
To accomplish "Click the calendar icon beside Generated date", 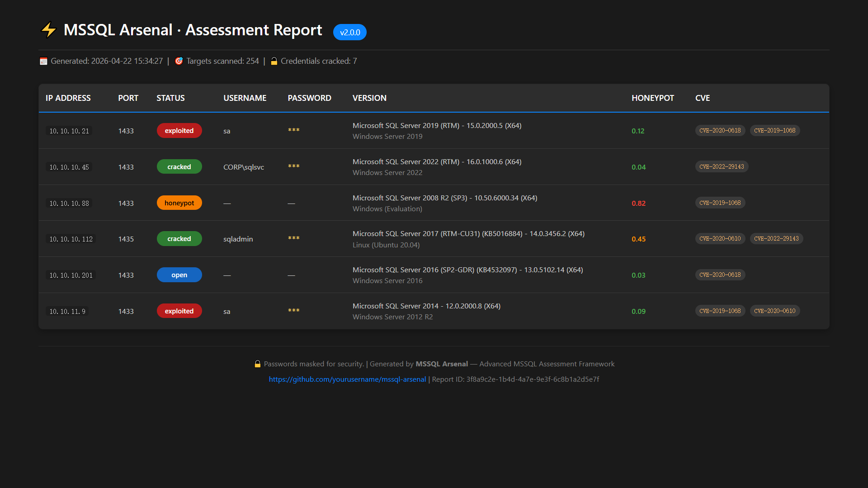I will 43,61.
